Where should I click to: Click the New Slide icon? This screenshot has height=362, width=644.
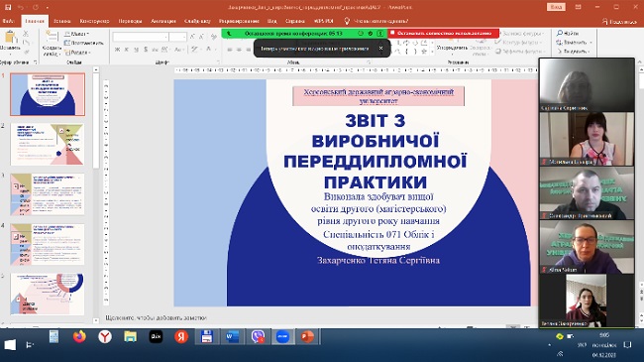click(52, 37)
